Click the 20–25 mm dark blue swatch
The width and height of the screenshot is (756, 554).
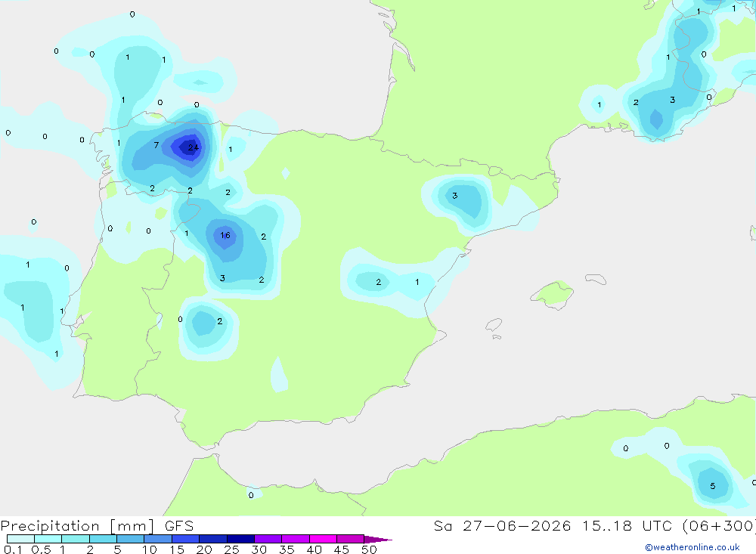[212, 539]
